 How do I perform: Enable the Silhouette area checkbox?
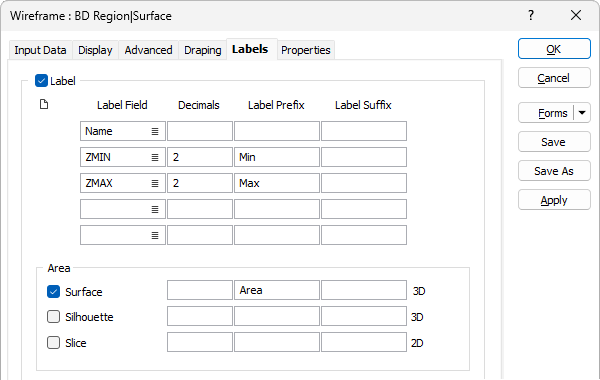click(54, 317)
